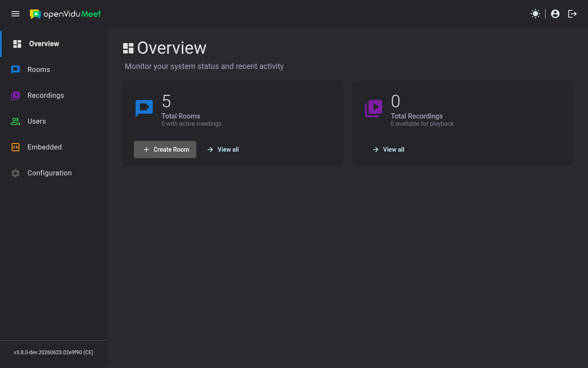Click the Users group sidebar icon
Screen dimensions: 588x368
pyautogui.click(x=15, y=122)
